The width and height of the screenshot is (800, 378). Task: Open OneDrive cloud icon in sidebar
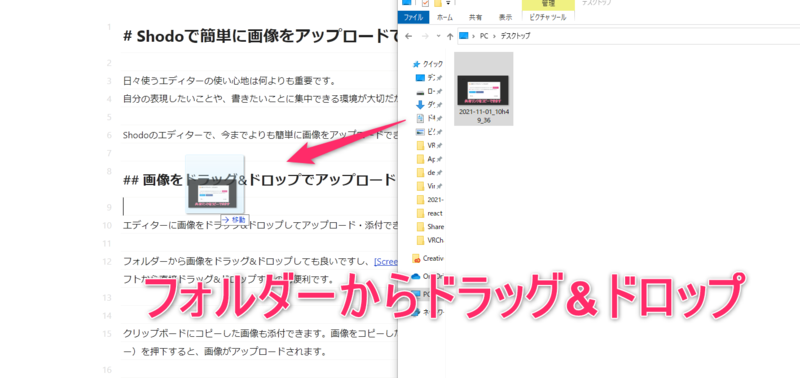pos(415,276)
